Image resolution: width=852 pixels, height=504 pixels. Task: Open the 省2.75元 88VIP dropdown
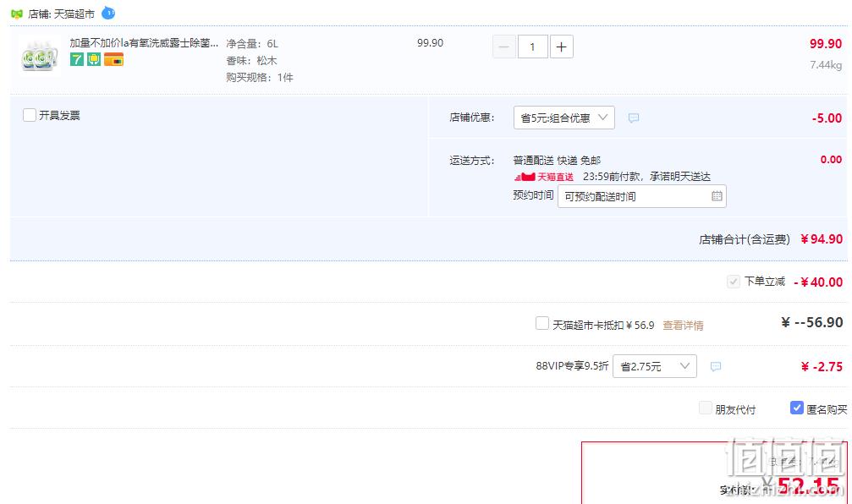point(655,367)
